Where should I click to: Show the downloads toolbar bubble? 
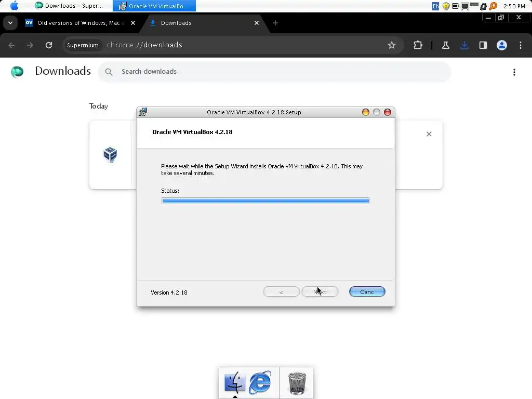coord(464,45)
